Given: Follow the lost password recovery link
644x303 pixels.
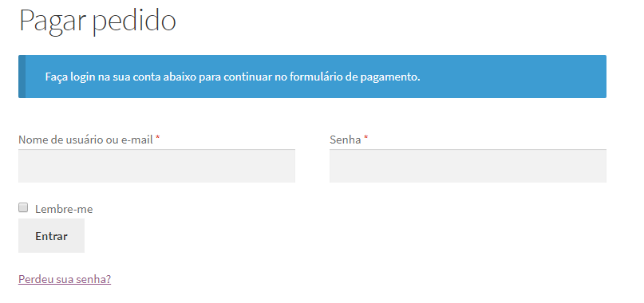Looking at the screenshot, I should (65, 280).
